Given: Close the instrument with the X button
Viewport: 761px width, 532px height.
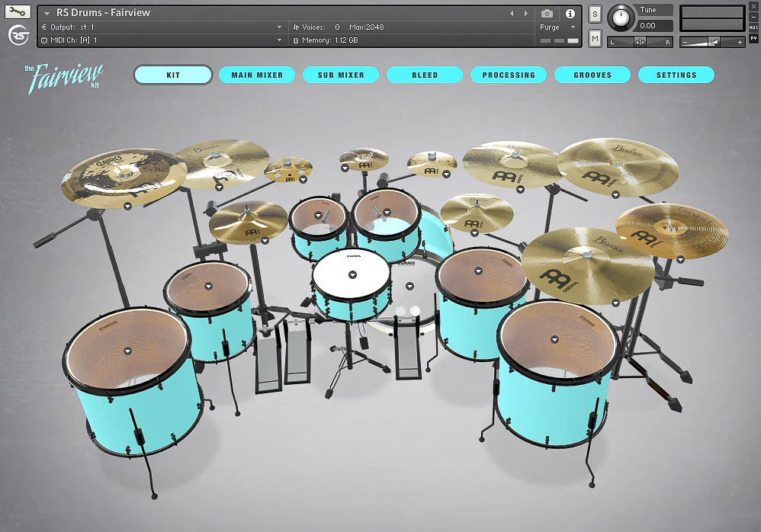Looking at the screenshot, I should (x=753, y=7).
